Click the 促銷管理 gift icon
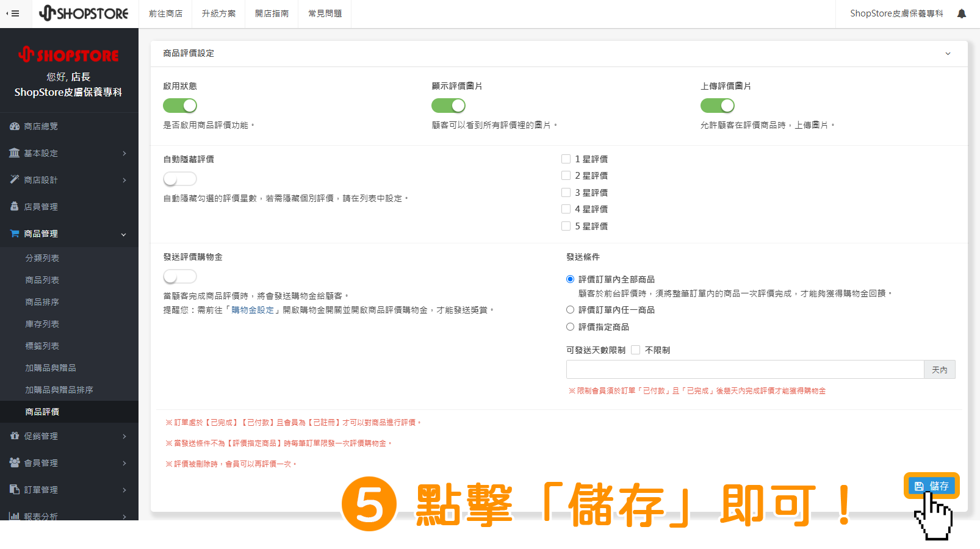This screenshot has width=980, height=549. click(x=15, y=436)
